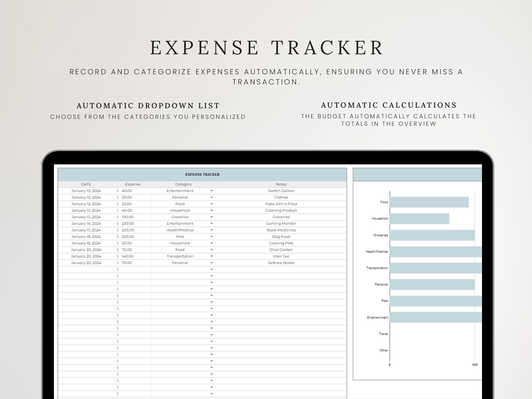Open the Pets category dropdown for Dog Food row
The image size is (532, 399).
pos(212,236)
